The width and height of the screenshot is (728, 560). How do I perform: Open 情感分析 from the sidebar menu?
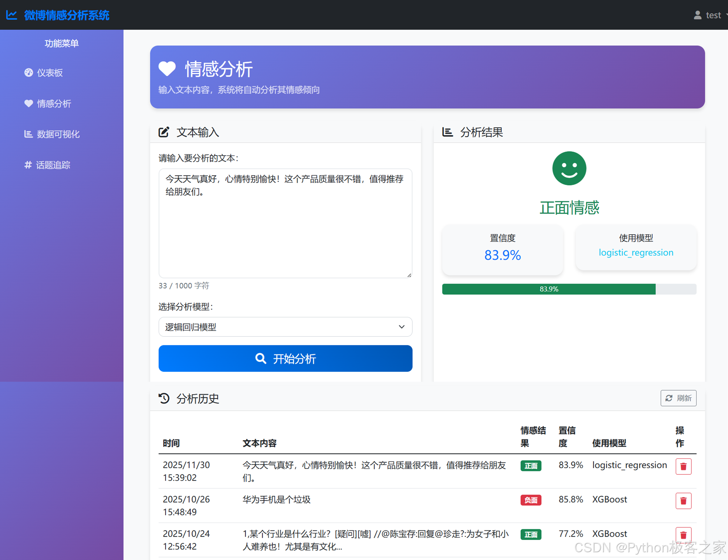[x=54, y=104]
